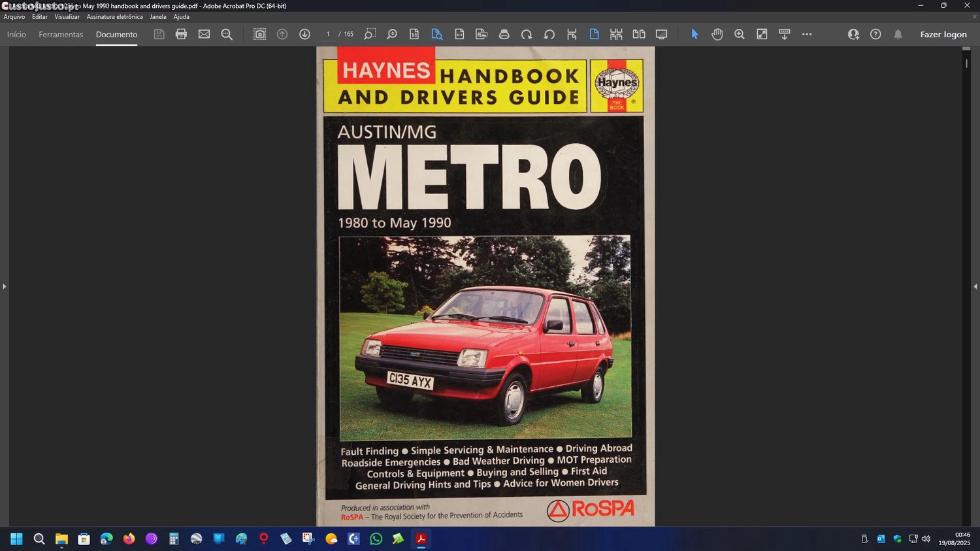
Task: Rotate page clockwise icon
Action: [x=527, y=34]
